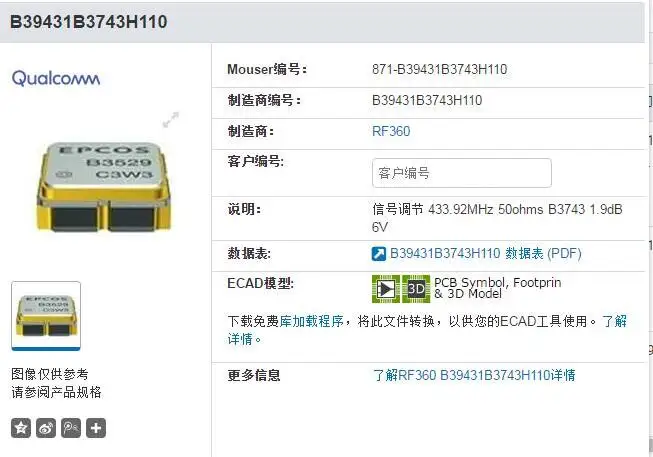The width and height of the screenshot is (653, 457).
Task: Click the large EPCOS B3529 product image
Action: 105,186
